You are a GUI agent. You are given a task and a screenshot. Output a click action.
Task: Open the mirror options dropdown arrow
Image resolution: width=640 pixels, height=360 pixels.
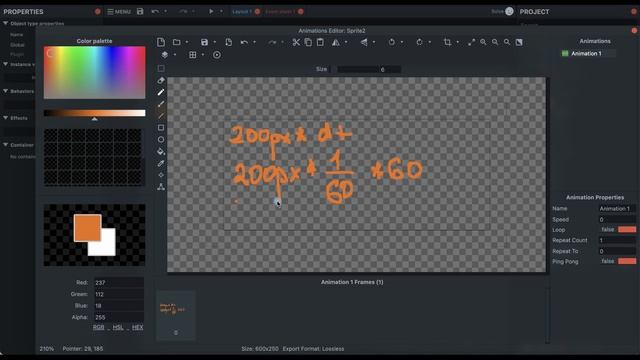click(x=346, y=42)
